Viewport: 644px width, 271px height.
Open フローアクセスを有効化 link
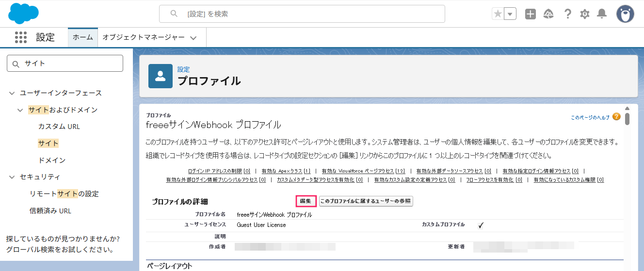point(494,180)
